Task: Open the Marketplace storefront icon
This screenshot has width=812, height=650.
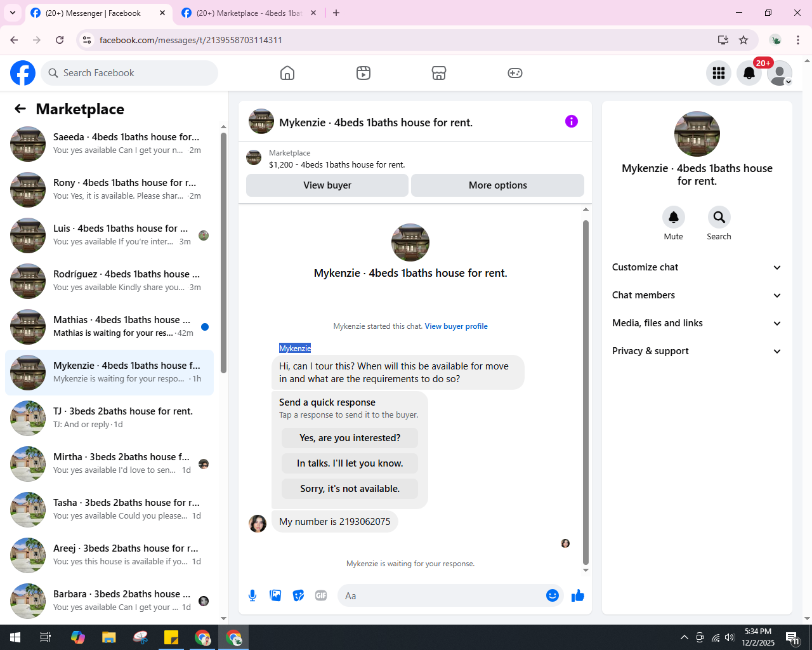Action: tap(439, 73)
